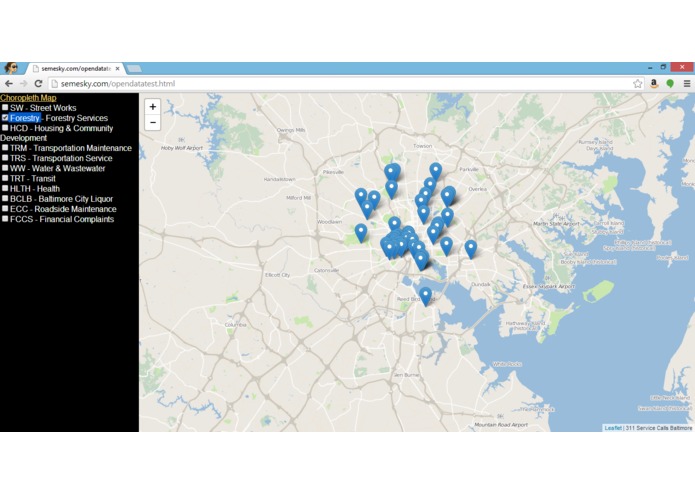The width and height of the screenshot is (695, 494).
Task: Enable HLTH - Health checkbox
Action: click(x=5, y=188)
